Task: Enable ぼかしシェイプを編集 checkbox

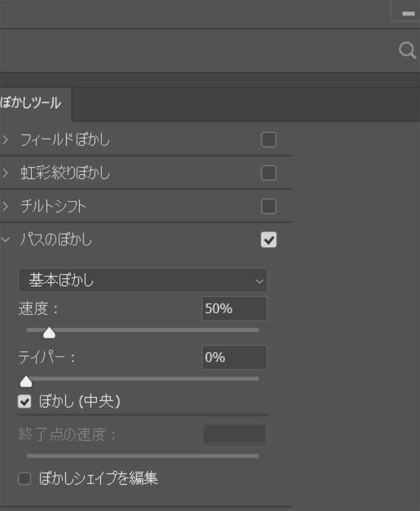Action: 24,479
